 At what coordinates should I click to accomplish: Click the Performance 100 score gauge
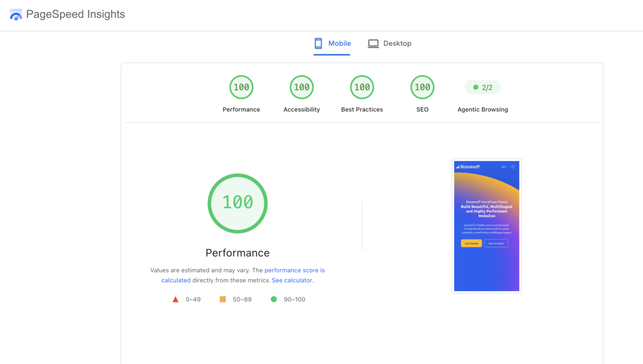pyautogui.click(x=241, y=87)
